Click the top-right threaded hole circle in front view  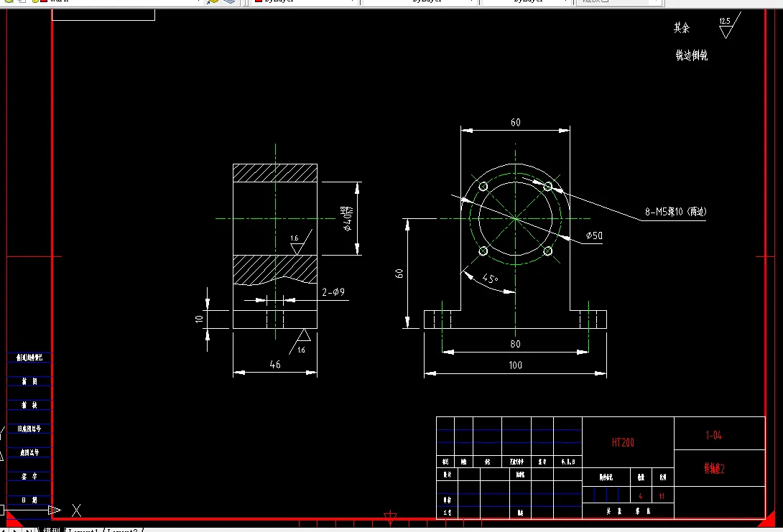pyautogui.click(x=548, y=187)
